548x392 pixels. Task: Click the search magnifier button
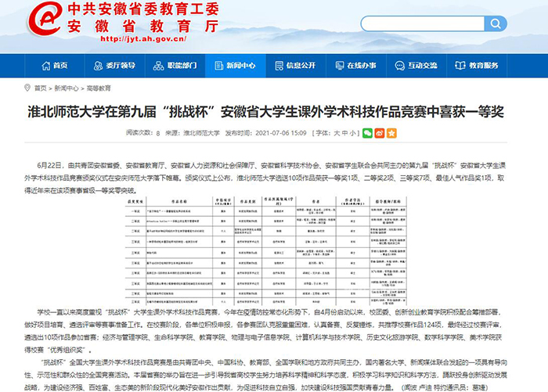coord(496,23)
